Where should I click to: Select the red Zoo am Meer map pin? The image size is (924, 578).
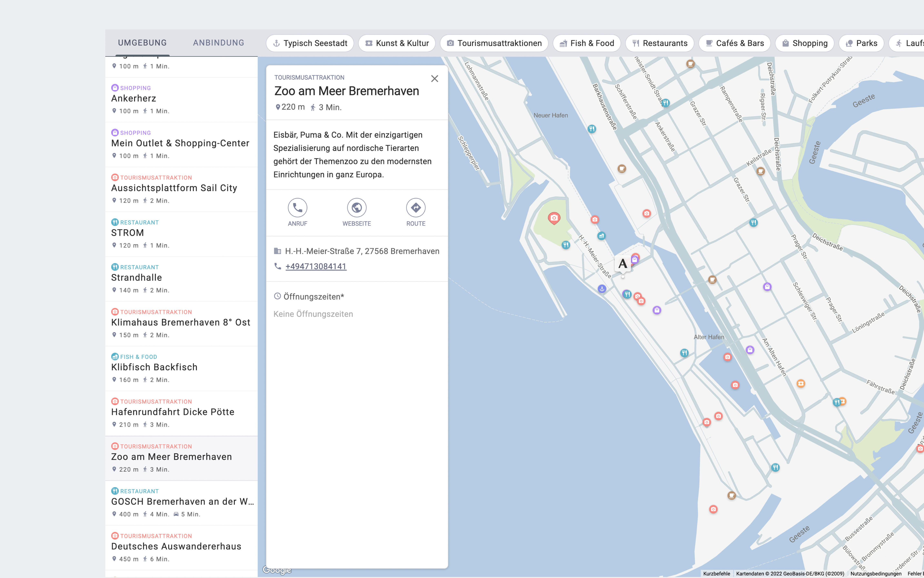[x=554, y=218]
